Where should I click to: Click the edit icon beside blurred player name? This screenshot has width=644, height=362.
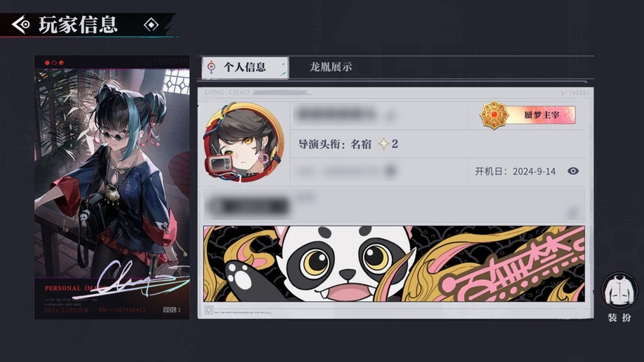click(x=390, y=116)
